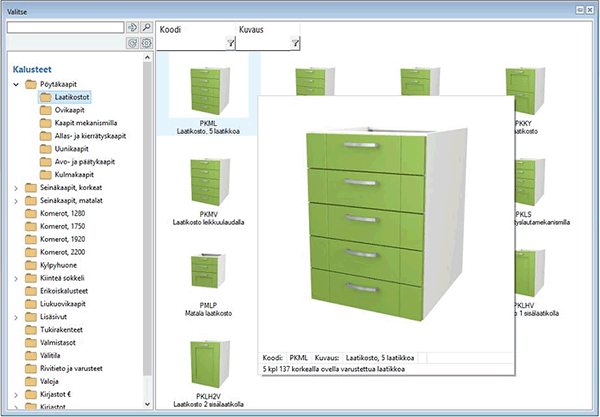The height and width of the screenshot is (417, 600).
Task: Click inside the search text field
Action: click(64, 28)
